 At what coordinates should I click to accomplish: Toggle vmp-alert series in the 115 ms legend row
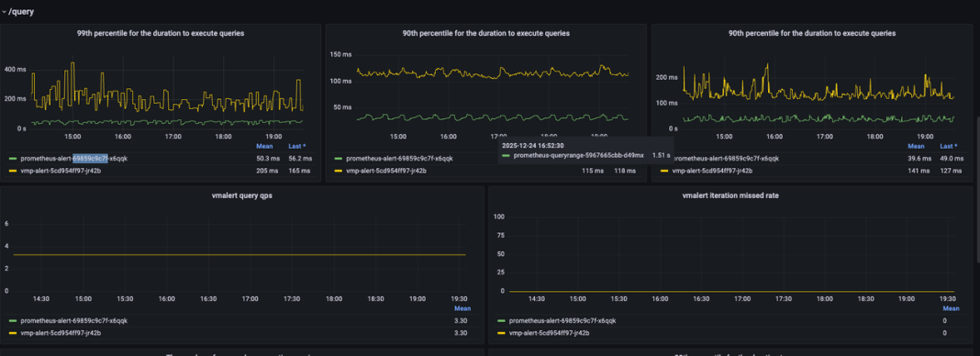tap(387, 171)
